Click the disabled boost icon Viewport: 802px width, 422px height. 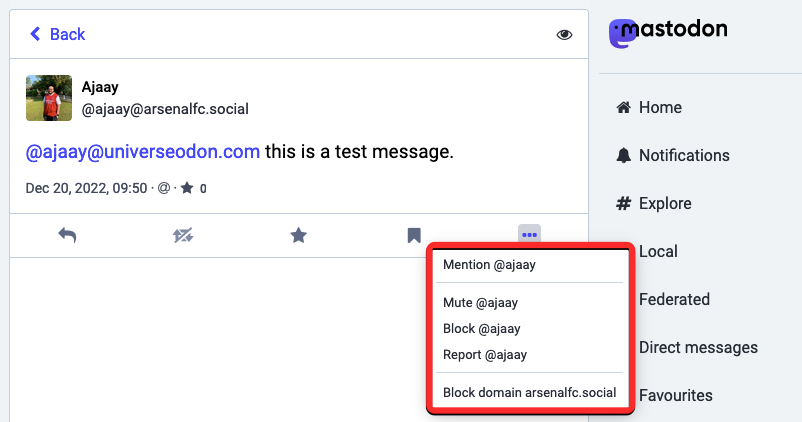coord(183,235)
